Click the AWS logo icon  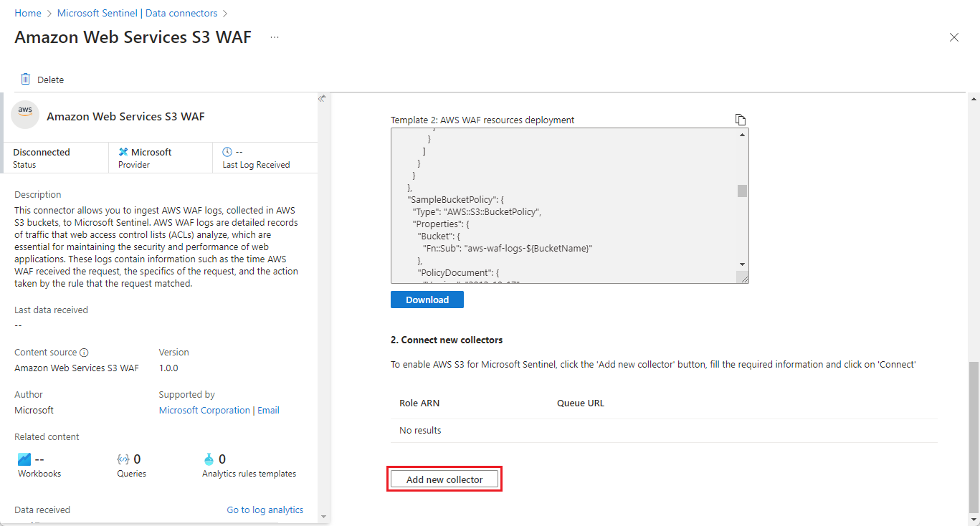tap(25, 115)
